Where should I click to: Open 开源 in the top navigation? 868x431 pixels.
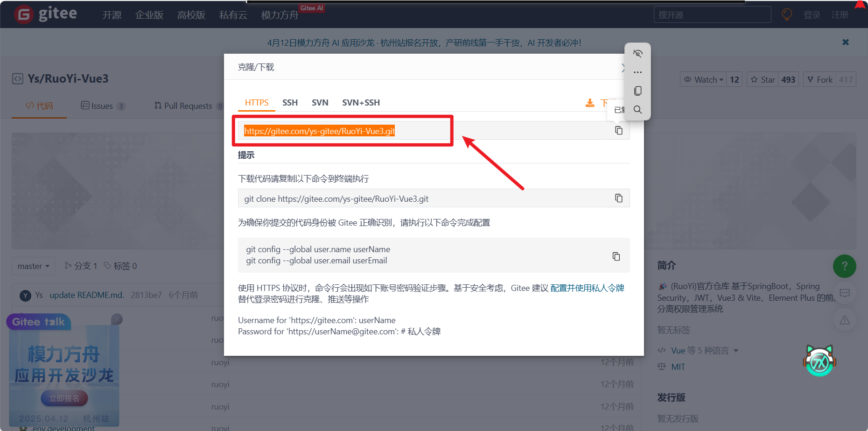coord(112,15)
